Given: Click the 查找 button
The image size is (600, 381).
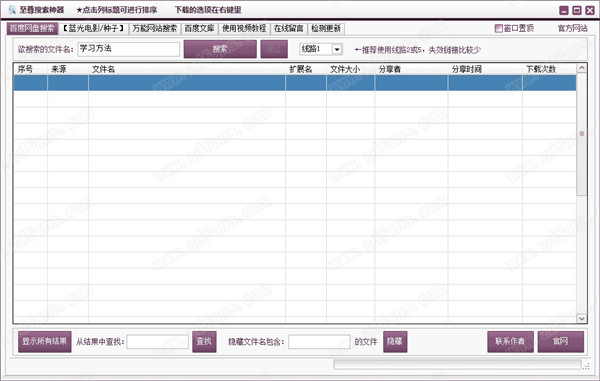Looking at the screenshot, I should pos(204,342).
